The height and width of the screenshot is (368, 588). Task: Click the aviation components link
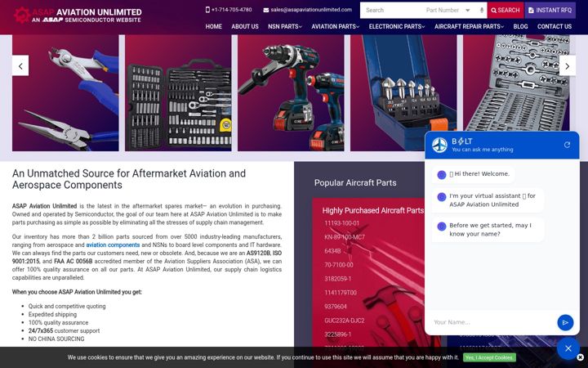(113, 245)
